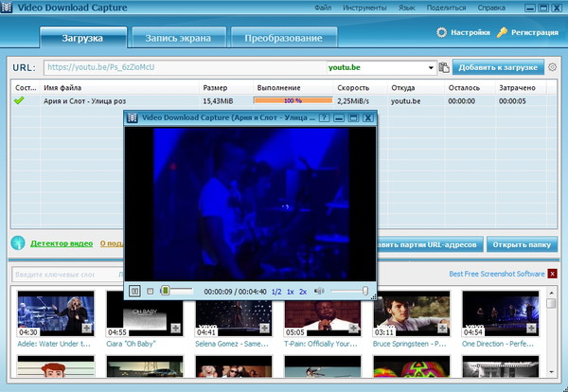
Task: Click the app logo in main title bar
Action: [x=7, y=8]
